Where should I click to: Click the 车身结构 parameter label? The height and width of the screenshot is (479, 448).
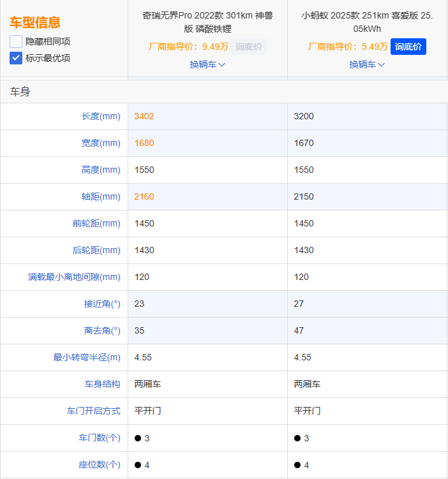(102, 384)
